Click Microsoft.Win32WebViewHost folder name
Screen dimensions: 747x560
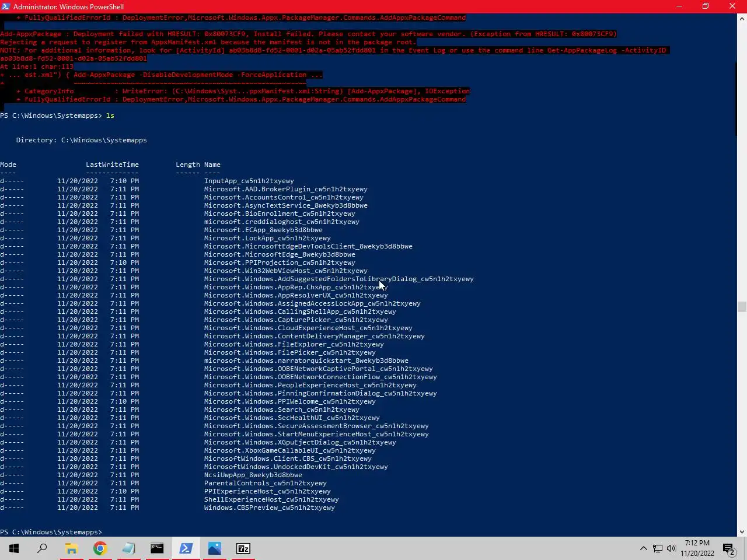[286, 271]
